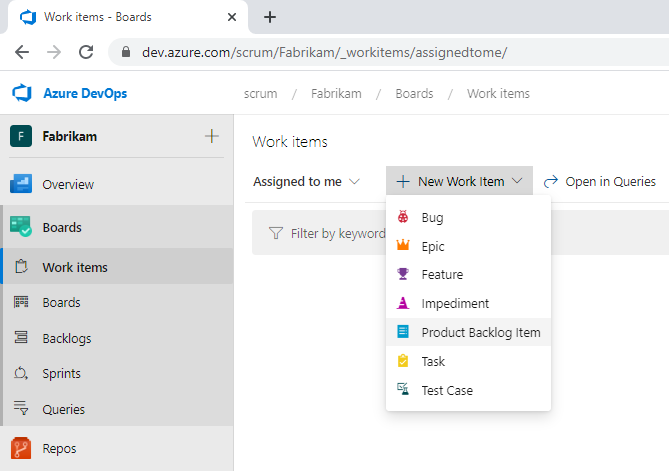Click the chevron beside Assigned to me

coord(354,181)
